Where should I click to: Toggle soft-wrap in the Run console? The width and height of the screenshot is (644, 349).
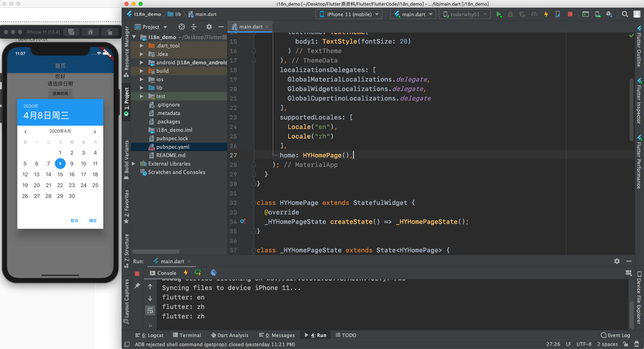tap(150, 310)
